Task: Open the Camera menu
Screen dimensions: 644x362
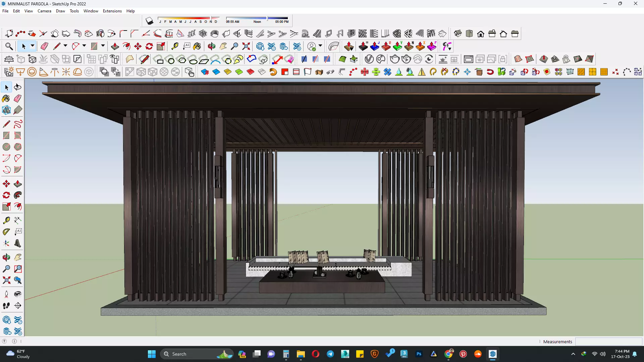Action: pyautogui.click(x=44, y=11)
